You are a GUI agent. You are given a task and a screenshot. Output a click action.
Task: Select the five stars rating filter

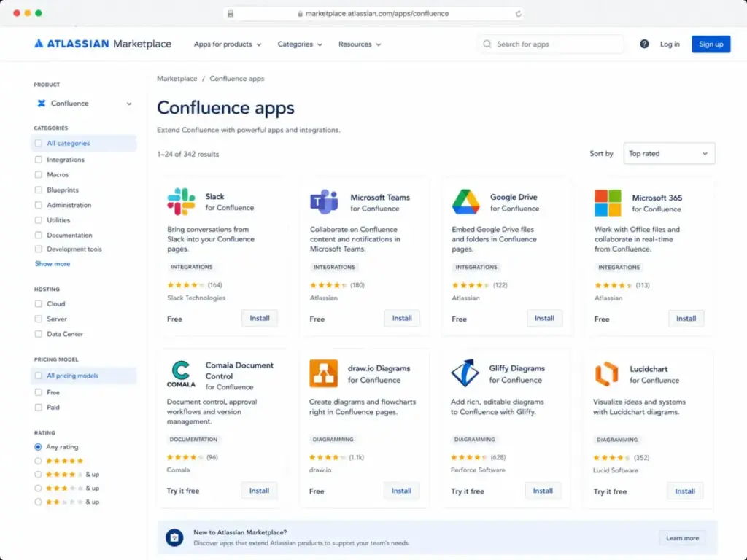point(38,461)
